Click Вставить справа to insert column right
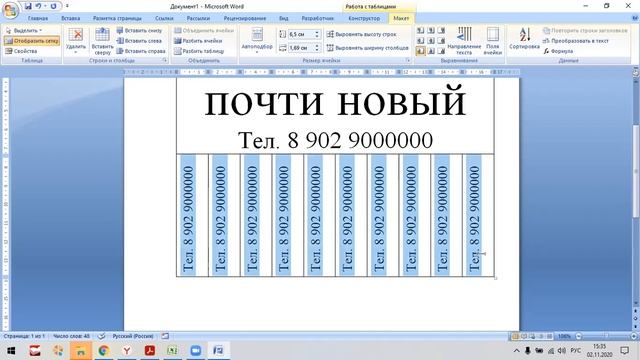Viewport: 640px width, 360px height. 141,51
